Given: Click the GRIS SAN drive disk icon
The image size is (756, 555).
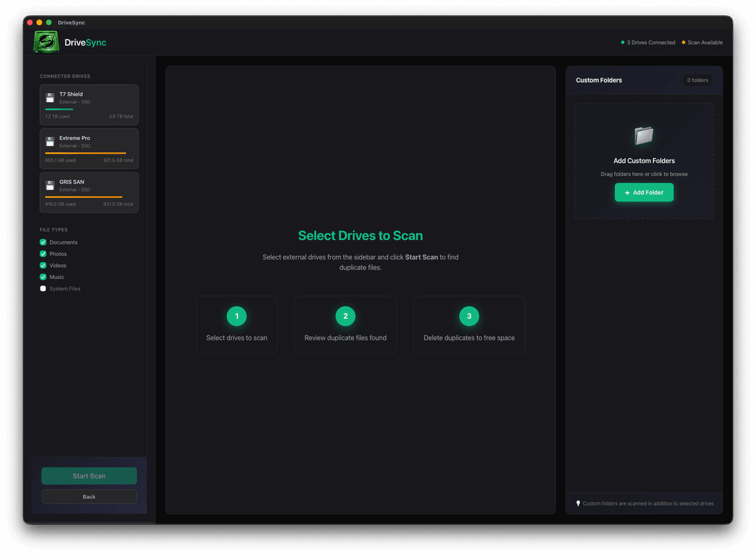Looking at the screenshot, I should tap(50, 186).
